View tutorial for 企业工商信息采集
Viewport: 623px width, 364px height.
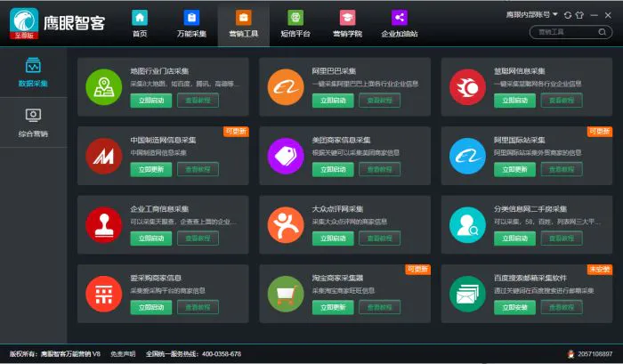(198, 239)
